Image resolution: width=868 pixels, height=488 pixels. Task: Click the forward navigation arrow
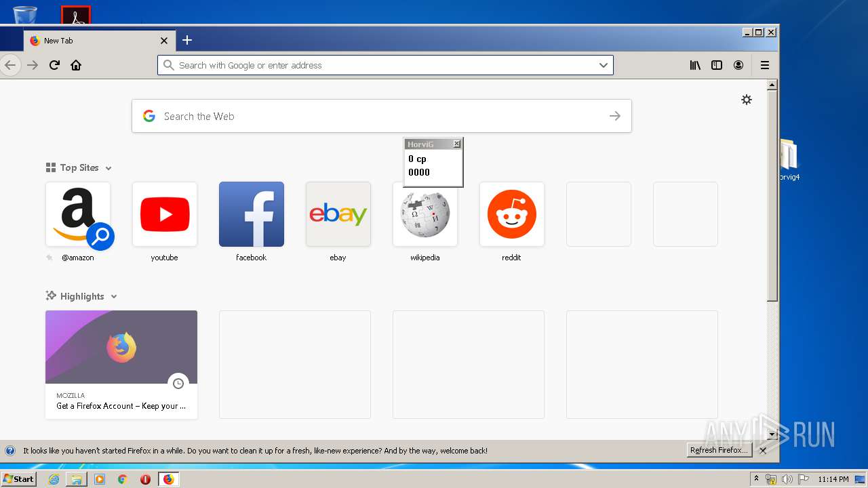tap(33, 65)
